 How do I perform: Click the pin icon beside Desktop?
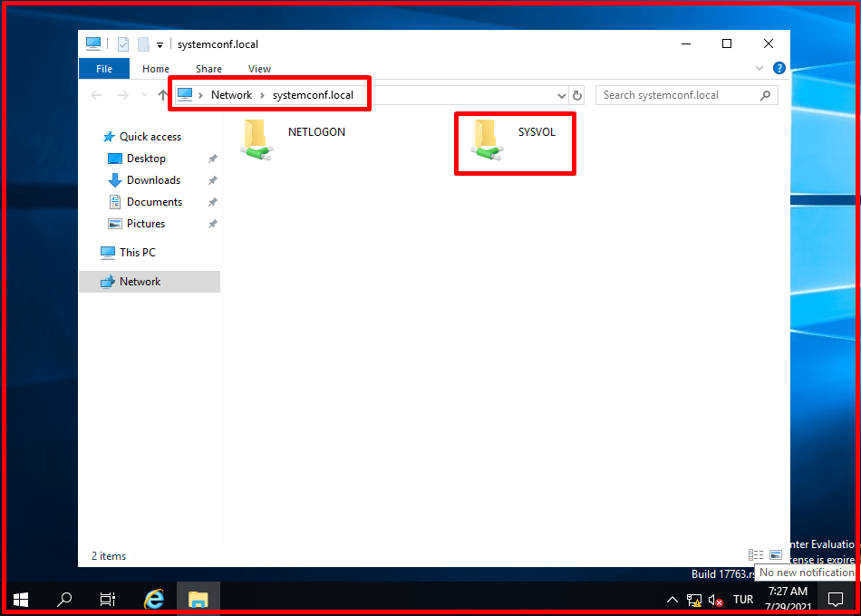(x=212, y=159)
